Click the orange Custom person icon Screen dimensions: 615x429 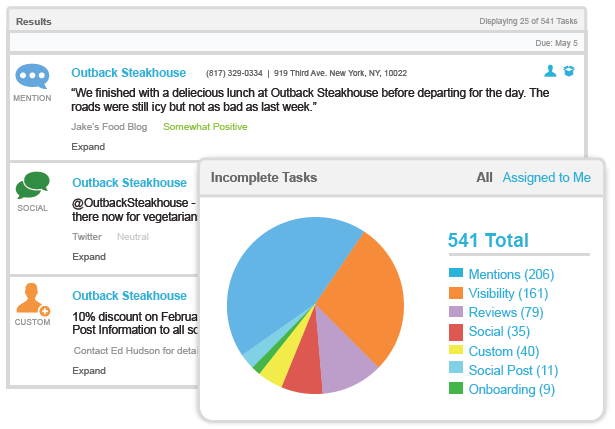click(x=33, y=298)
